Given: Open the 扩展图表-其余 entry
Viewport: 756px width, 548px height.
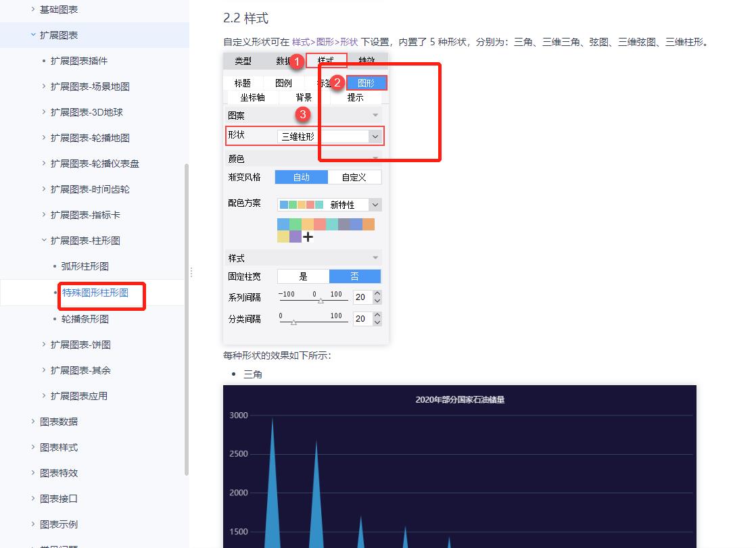Looking at the screenshot, I should pyautogui.click(x=80, y=370).
